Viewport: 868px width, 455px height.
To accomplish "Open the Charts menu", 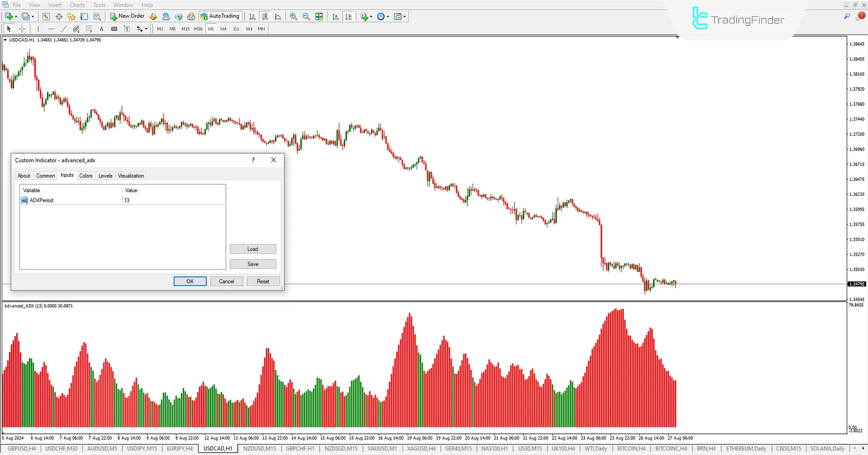I will 77,5.
